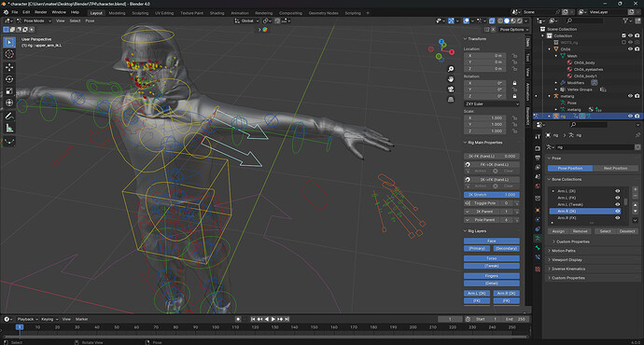Click frame 100 on the timeline ruler
The height and width of the screenshot is (345, 644).
tap(216, 327)
